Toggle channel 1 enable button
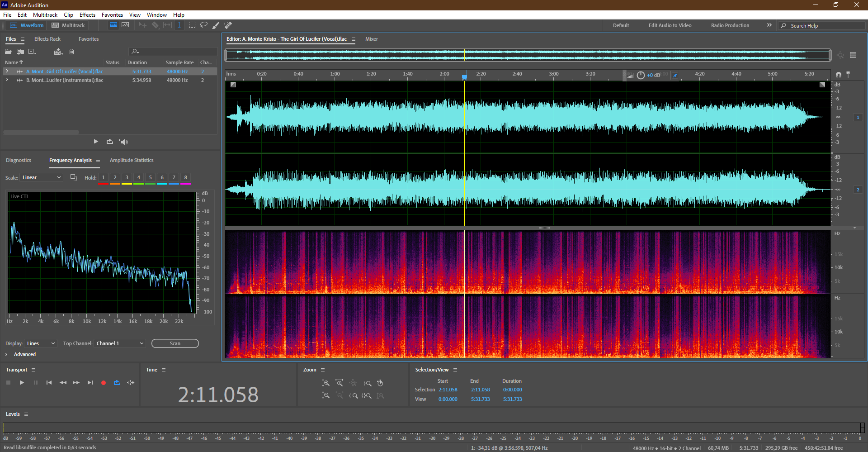This screenshot has height=452, width=868. (858, 117)
